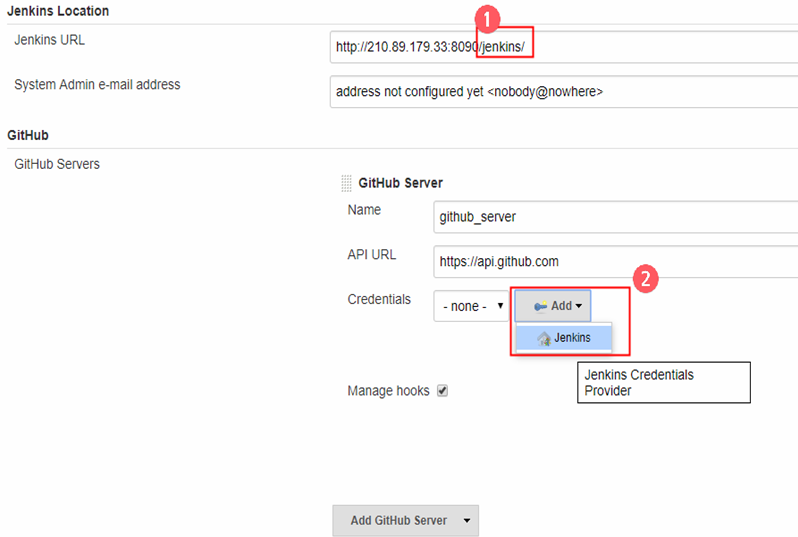This screenshot has width=798, height=537.
Task: Click the Manage hooks label text
Action: pyautogui.click(x=388, y=391)
